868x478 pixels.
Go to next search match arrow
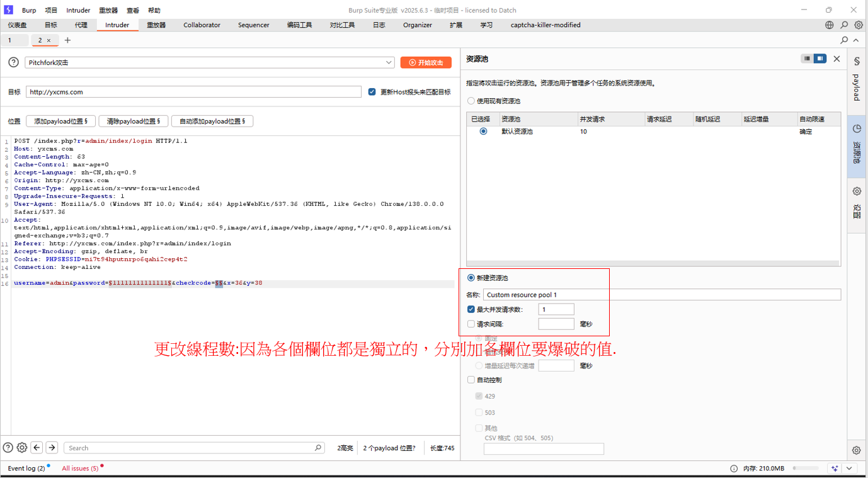click(52, 448)
